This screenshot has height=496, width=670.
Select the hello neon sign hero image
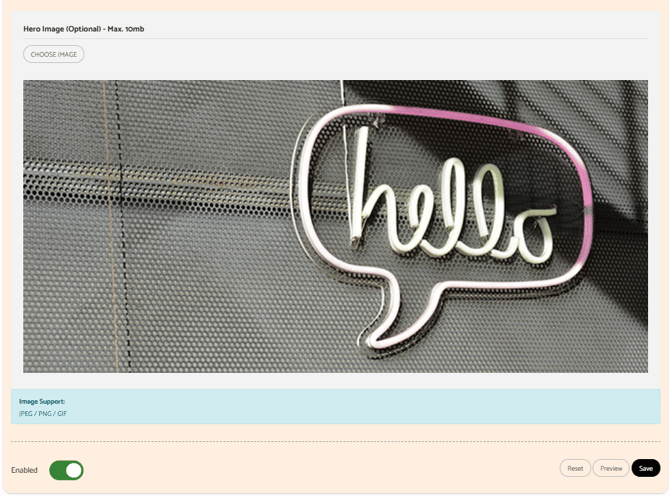point(335,226)
